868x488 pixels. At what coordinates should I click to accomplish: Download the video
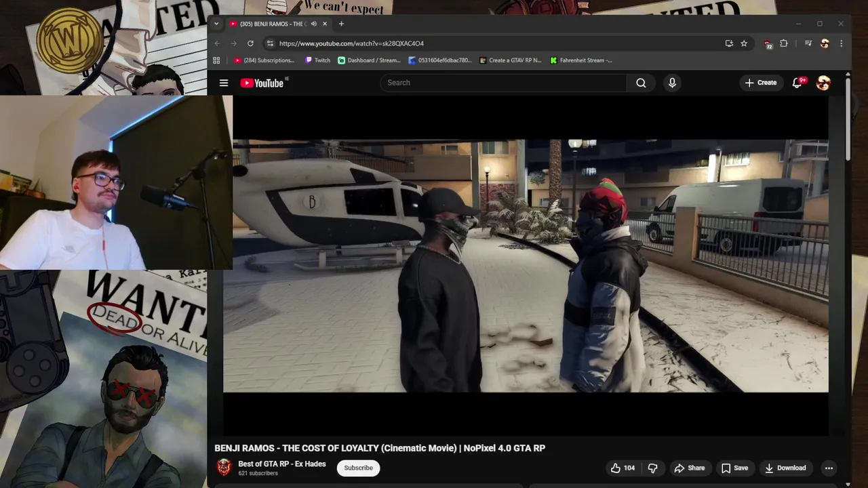(x=785, y=468)
